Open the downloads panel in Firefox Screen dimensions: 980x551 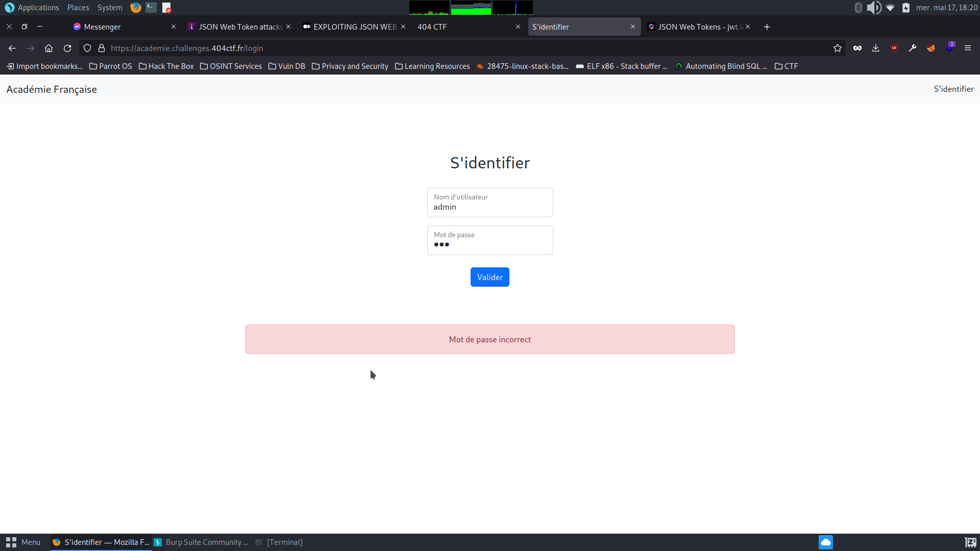coord(876,48)
